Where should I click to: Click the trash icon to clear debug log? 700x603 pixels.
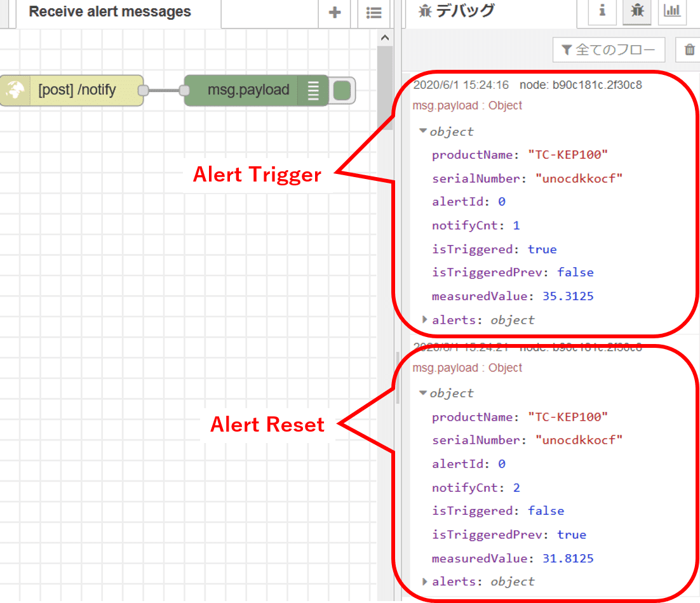point(689,50)
